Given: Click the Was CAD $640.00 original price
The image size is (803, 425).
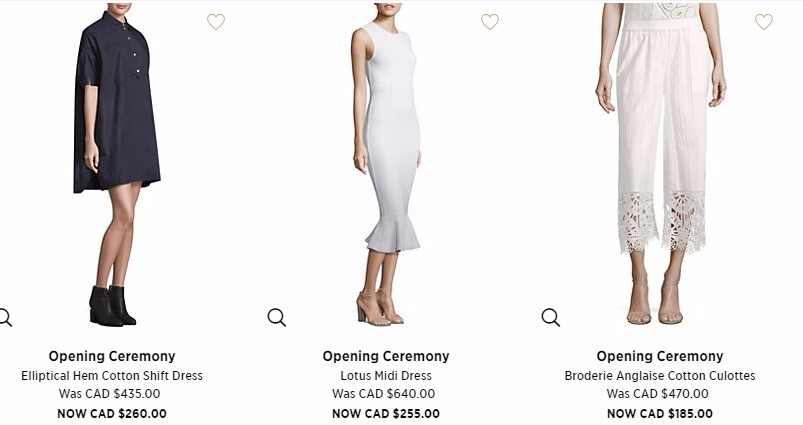Looking at the screenshot, I should tap(386, 394).
